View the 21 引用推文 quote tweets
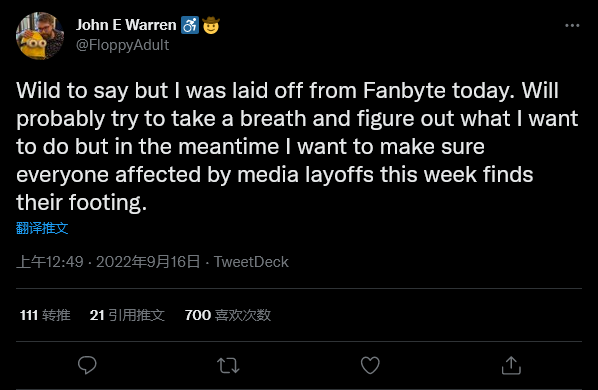Viewport: 598px width, 390px height. click(x=127, y=315)
